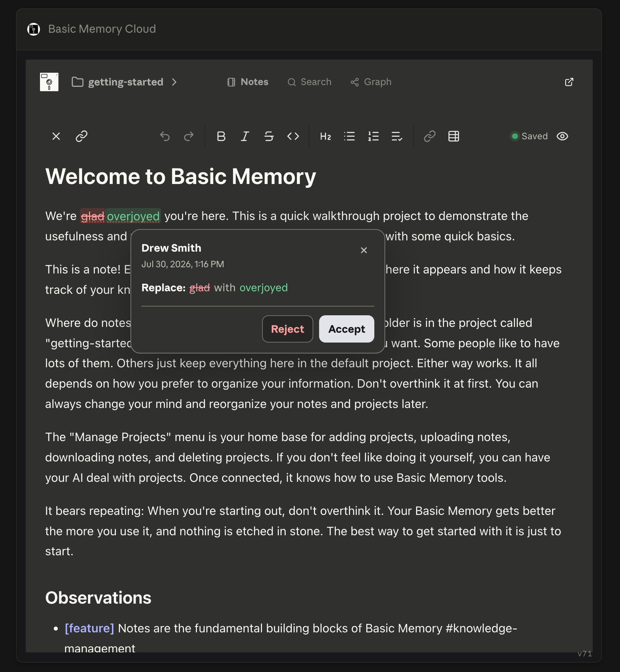Copy note link using chain icon beside X
The height and width of the screenshot is (672, 620).
(x=81, y=136)
